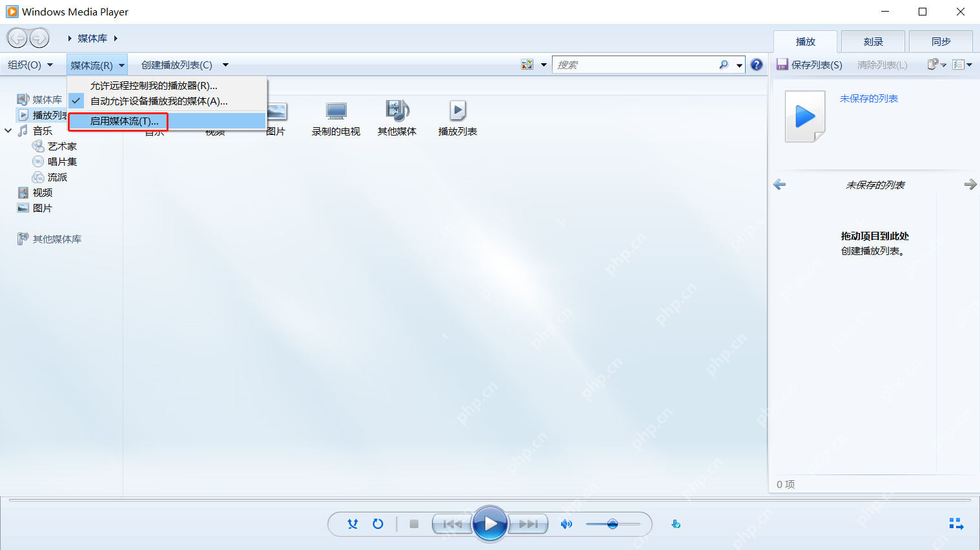Viewport: 980px width, 550px height.
Task: Click the playback seek bar
Action: tap(490, 500)
